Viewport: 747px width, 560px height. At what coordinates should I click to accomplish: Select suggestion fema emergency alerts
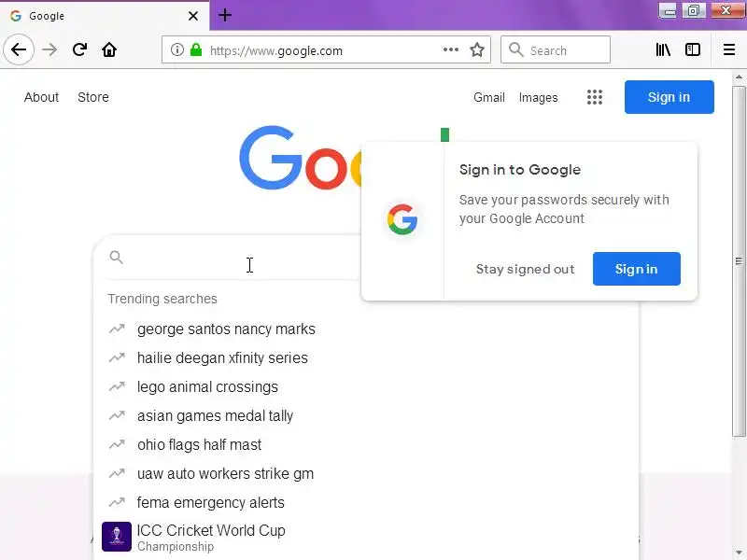211,502
